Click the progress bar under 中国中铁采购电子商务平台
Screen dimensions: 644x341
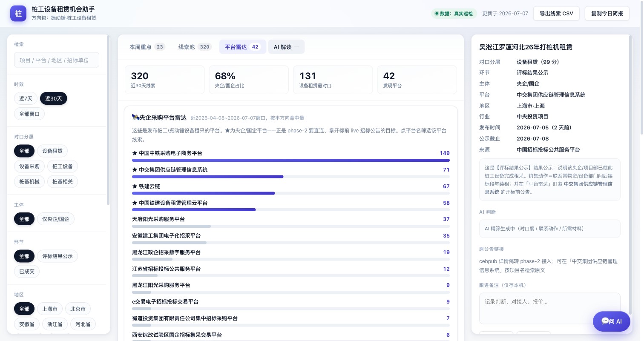coord(291,160)
